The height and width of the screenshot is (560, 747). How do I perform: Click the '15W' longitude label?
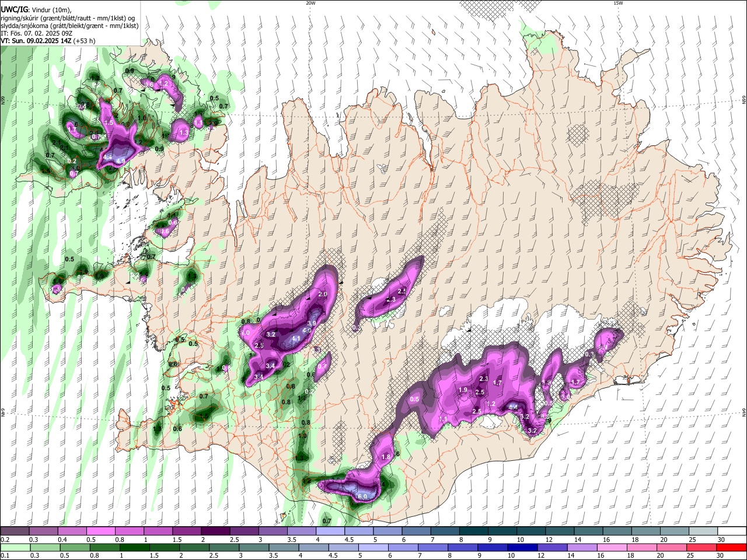618,3
